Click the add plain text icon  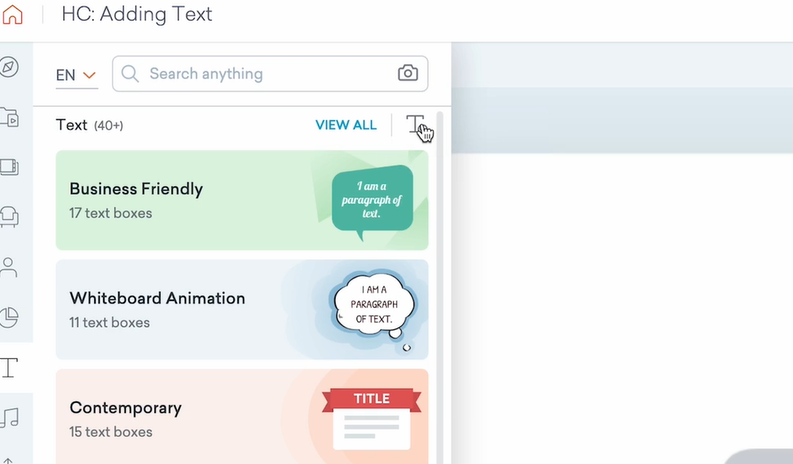415,124
